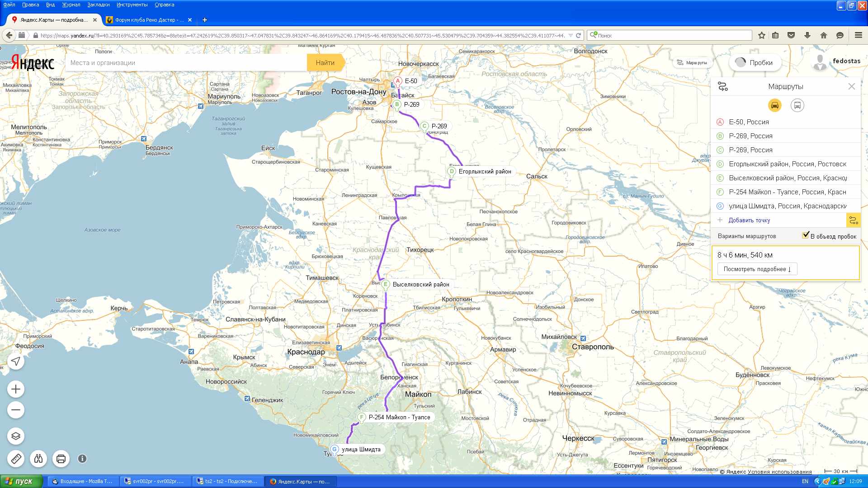Open the Правка menu

[30, 5]
